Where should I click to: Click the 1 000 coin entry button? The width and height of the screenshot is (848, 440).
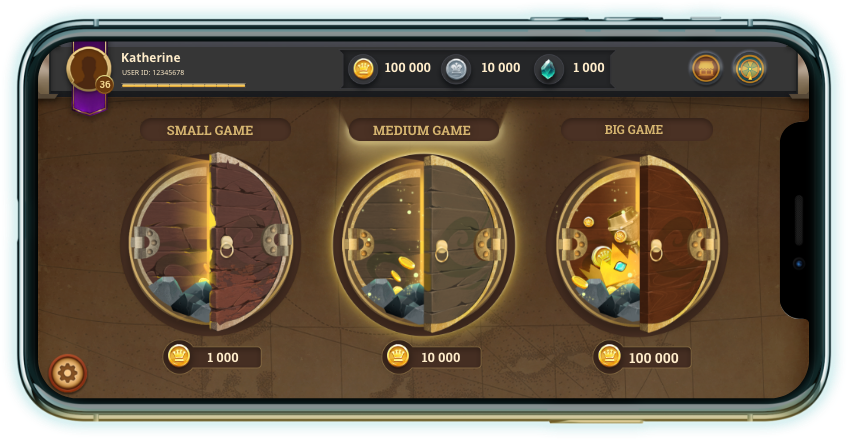coord(213,357)
